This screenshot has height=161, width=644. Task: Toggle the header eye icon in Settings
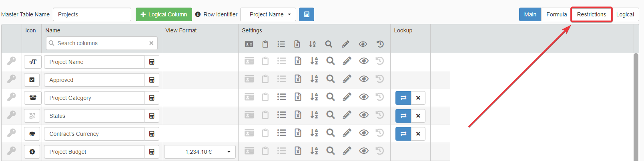click(363, 44)
